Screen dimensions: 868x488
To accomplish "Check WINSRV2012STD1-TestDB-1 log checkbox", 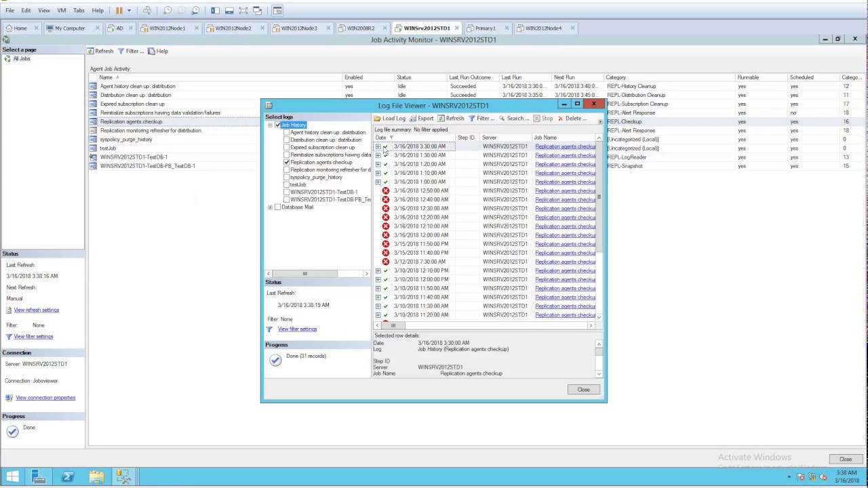I will [x=286, y=192].
